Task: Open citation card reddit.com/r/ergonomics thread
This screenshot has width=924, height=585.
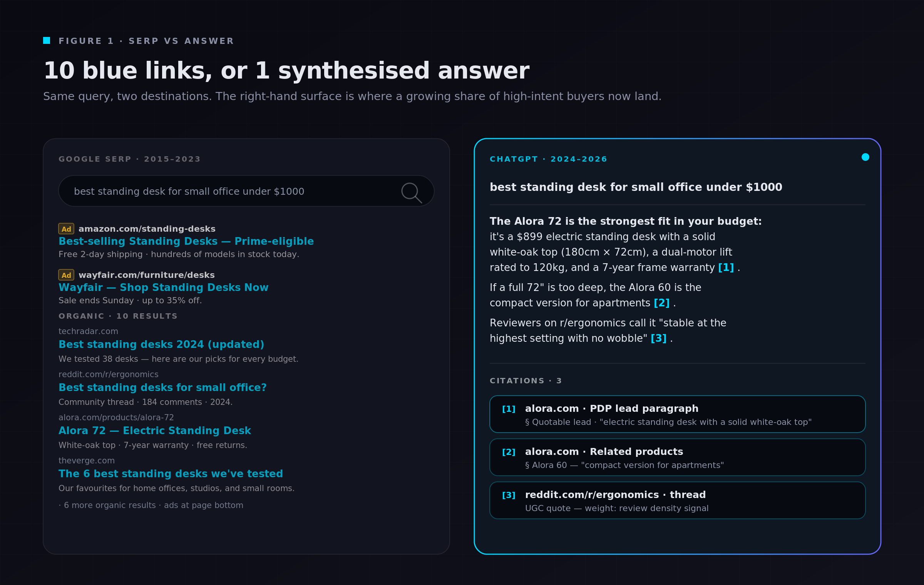Action: tap(678, 500)
